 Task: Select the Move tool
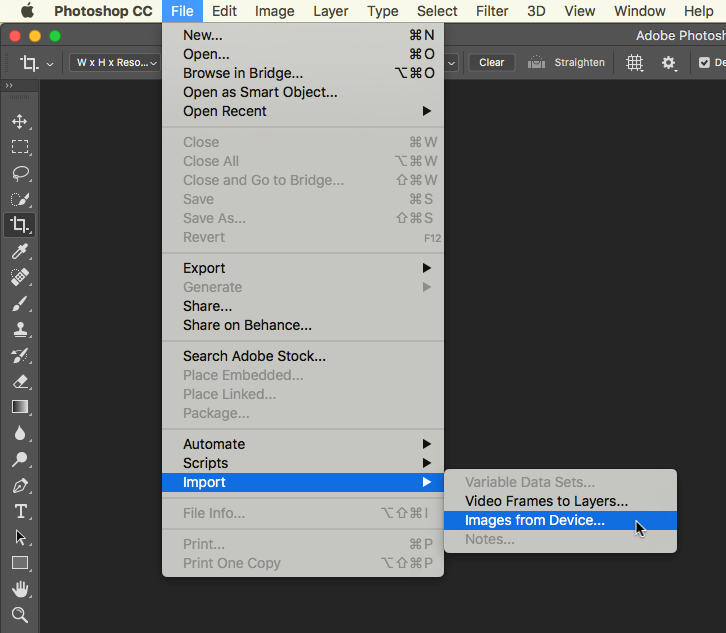click(20, 121)
